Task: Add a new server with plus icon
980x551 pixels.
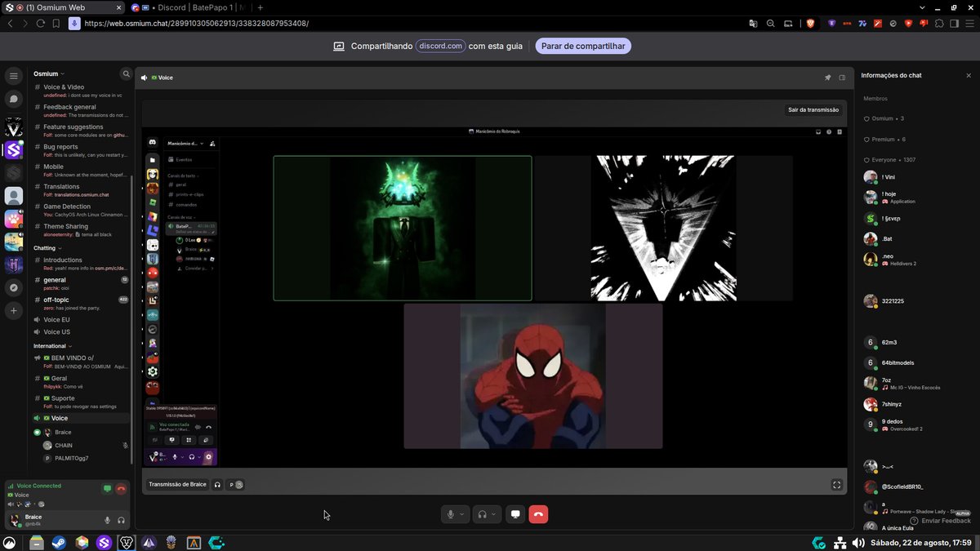Action: [13, 310]
